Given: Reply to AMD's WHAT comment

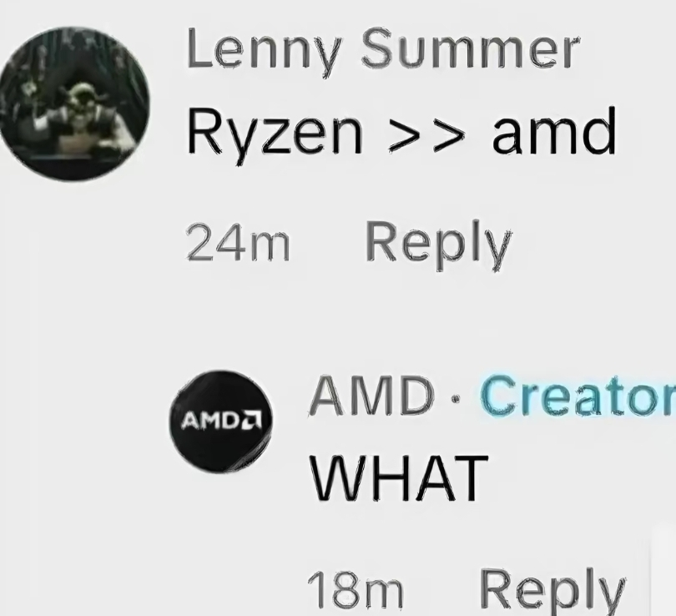Looking at the screenshot, I should pyautogui.click(x=552, y=591).
